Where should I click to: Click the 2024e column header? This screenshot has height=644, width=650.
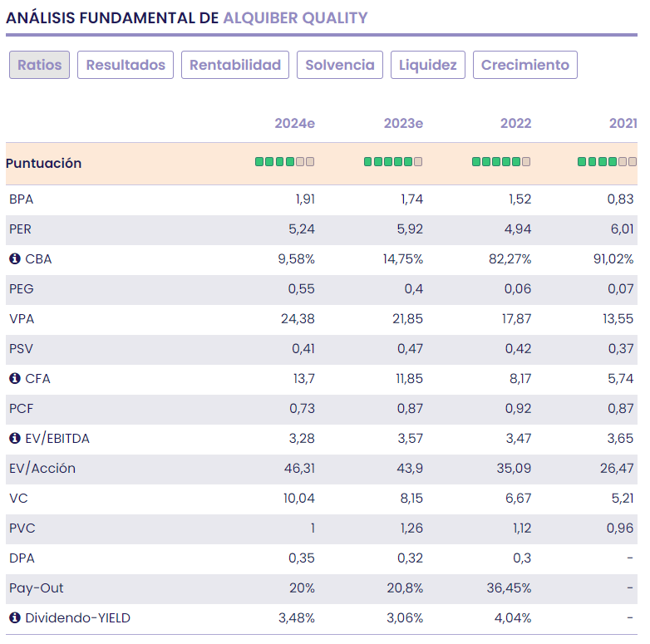coord(294,124)
